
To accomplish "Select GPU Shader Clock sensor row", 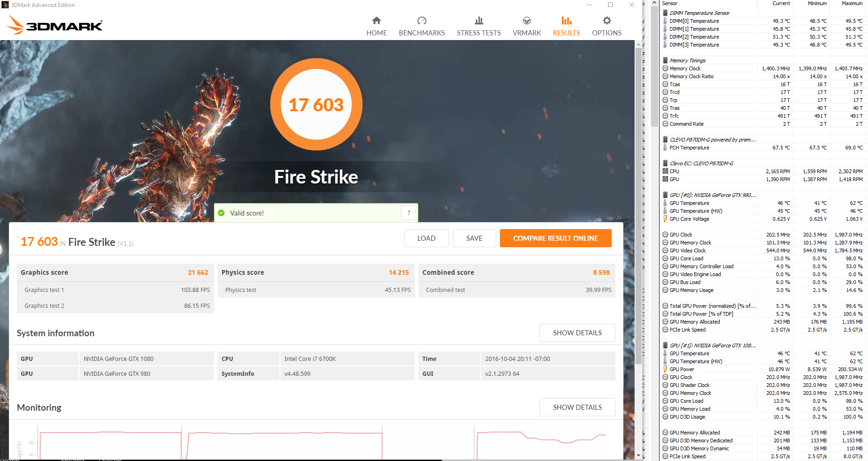I will 763,385.
